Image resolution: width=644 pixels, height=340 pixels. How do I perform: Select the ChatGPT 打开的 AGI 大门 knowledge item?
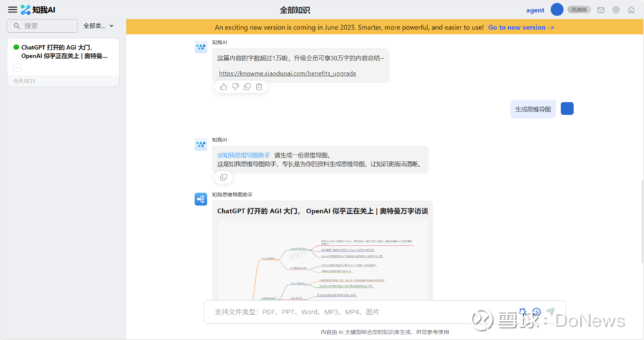tap(63, 62)
